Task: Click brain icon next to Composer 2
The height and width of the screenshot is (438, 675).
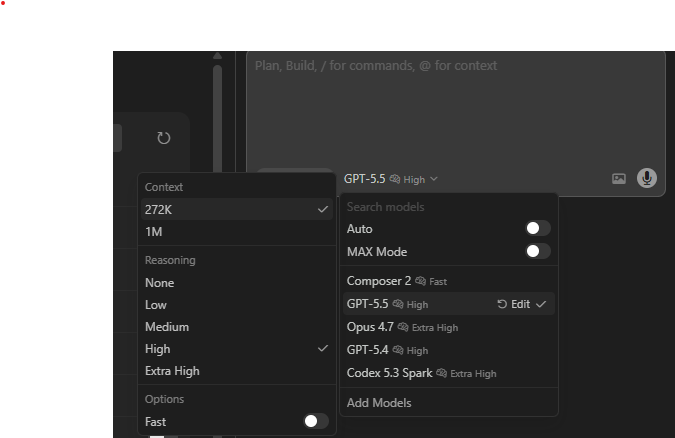Action: [421, 281]
